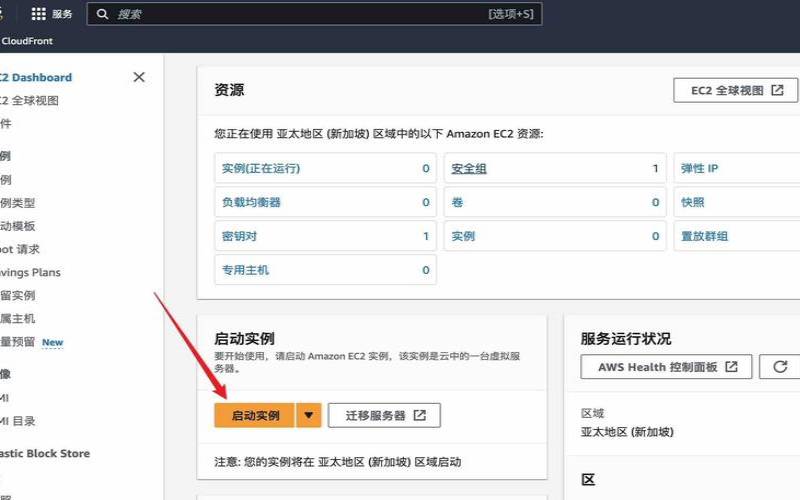
Task: Open the 弹性 IP resource link
Action: [699, 169]
